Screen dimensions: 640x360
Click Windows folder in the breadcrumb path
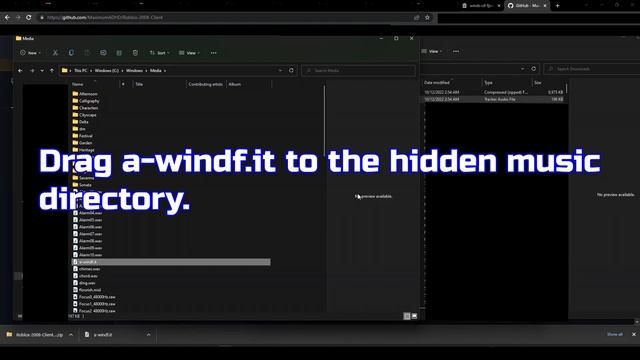(x=134, y=71)
